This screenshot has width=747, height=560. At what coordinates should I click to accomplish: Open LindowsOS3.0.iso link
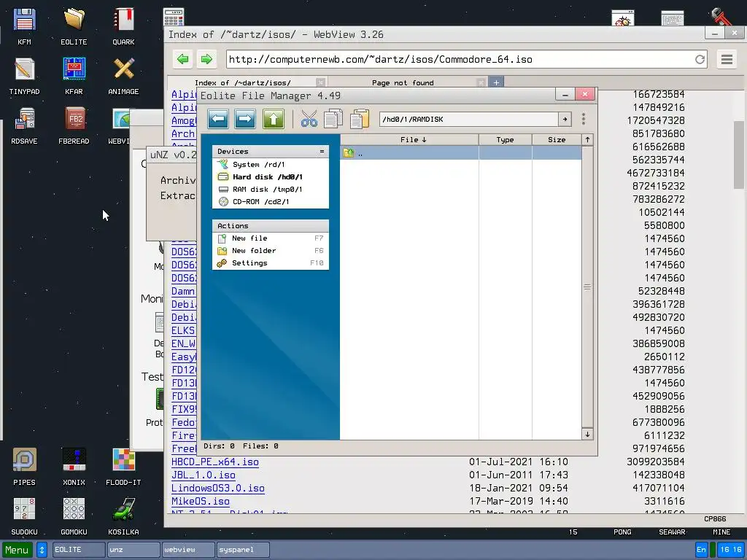click(x=217, y=488)
